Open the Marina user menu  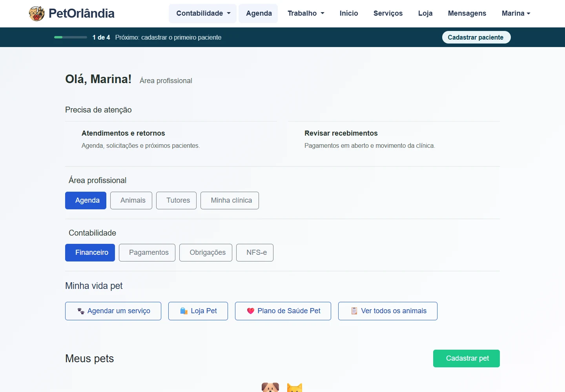516,13
